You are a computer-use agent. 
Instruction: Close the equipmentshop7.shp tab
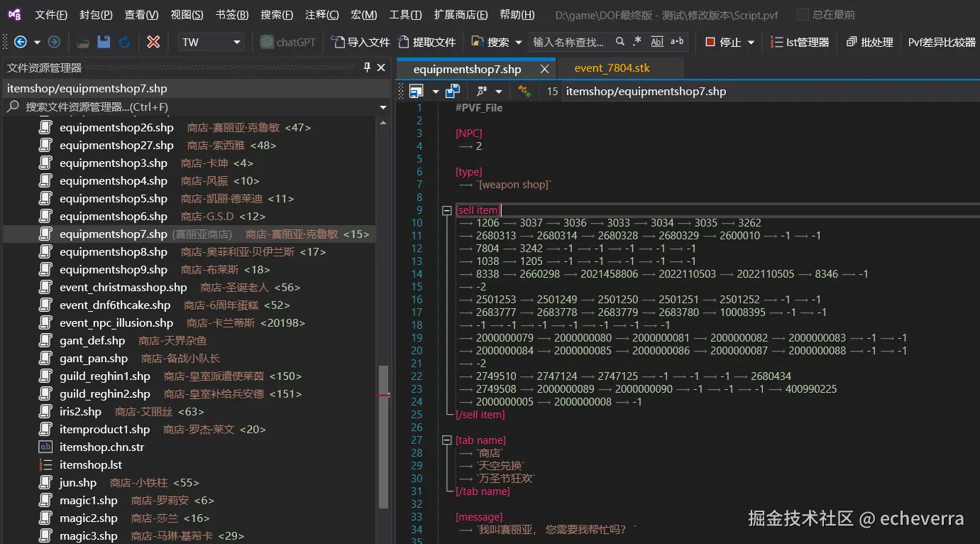[x=545, y=69]
